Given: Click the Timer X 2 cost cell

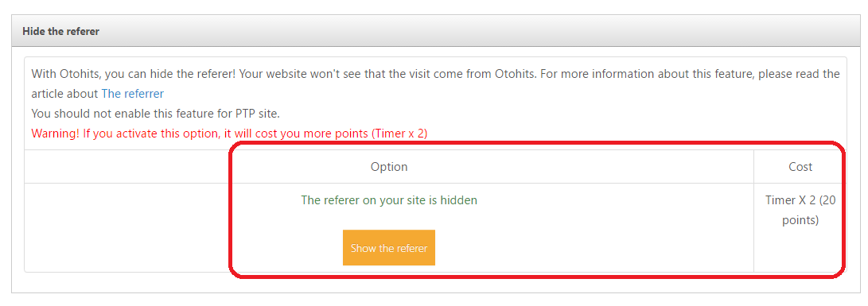Looking at the screenshot, I should pyautogui.click(x=800, y=211).
